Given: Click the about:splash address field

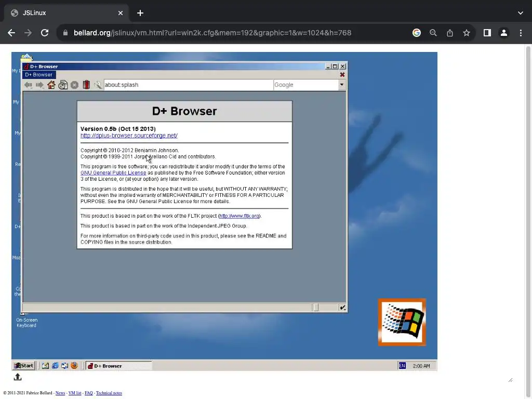Looking at the screenshot, I should [188, 85].
